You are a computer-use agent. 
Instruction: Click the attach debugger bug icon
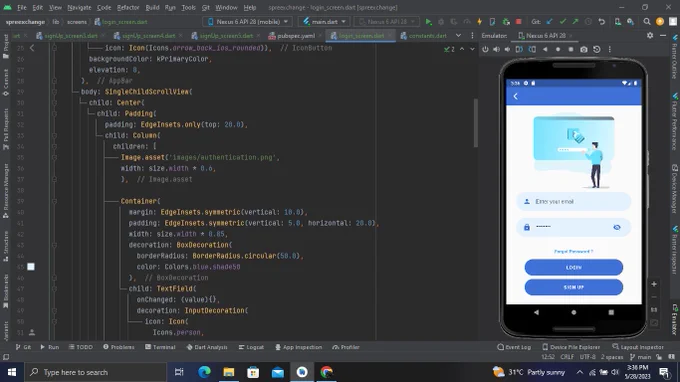tap(506, 22)
